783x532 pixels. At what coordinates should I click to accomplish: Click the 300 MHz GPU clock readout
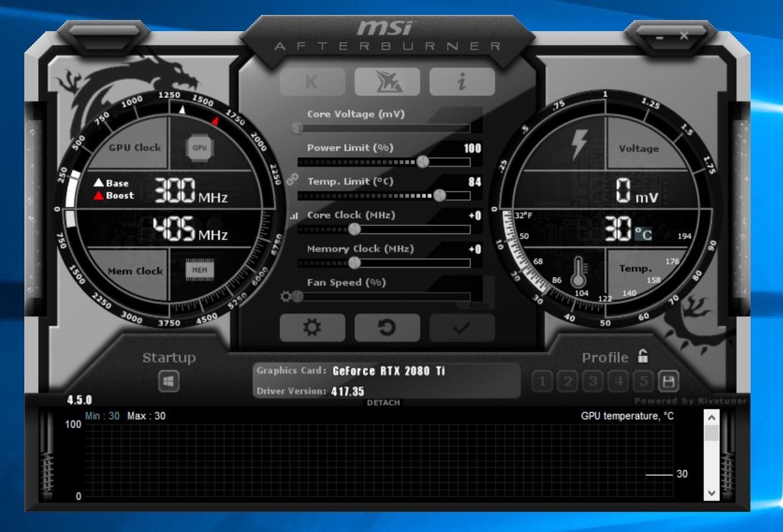pos(190,191)
